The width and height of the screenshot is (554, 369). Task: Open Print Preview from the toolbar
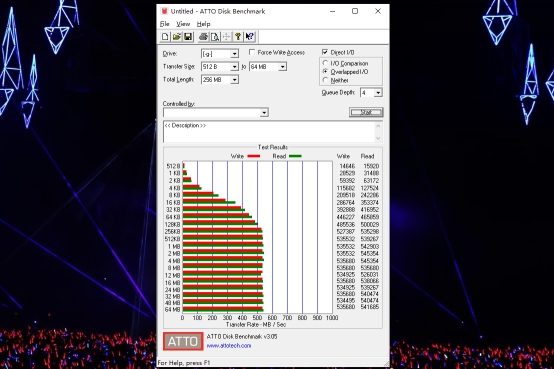(x=215, y=36)
